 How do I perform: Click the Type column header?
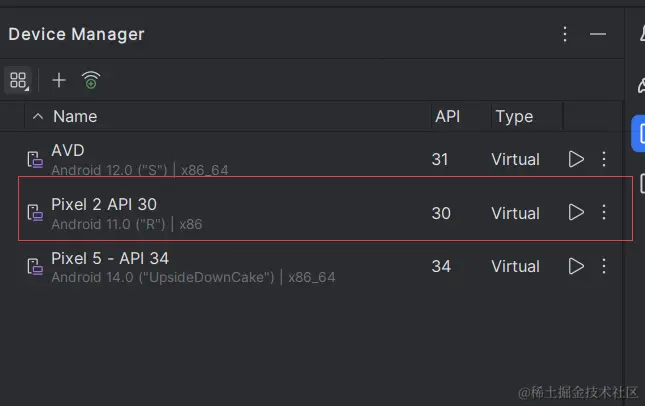pos(514,116)
